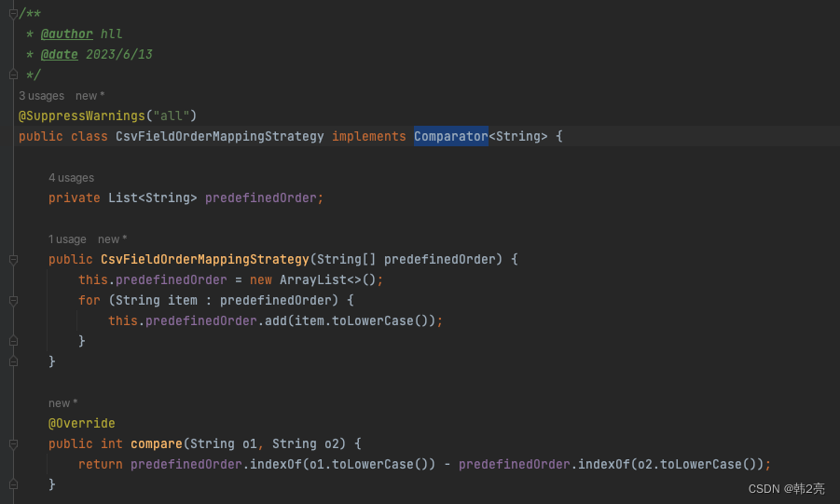
Task: Collapse the compare method fold marker
Action: pyautogui.click(x=13, y=444)
